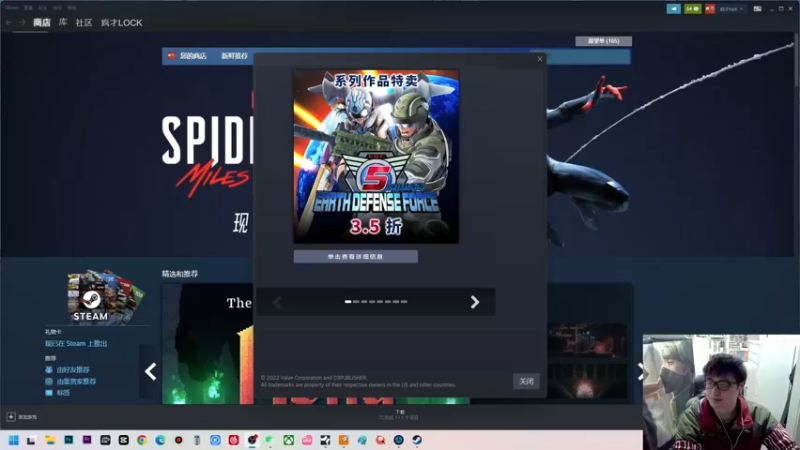The image size is (800, 450).
Task: Select the fourth pagination dot in the popup
Action: pyautogui.click(x=372, y=302)
